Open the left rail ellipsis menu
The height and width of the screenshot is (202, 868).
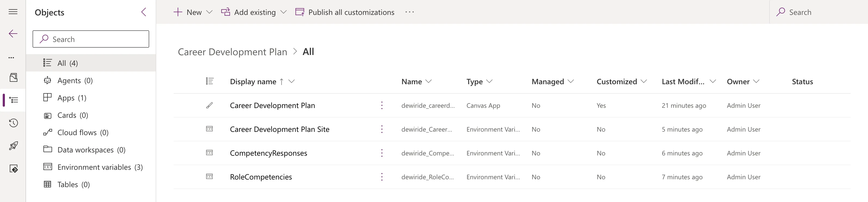pyautogui.click(x=11, y=57)
